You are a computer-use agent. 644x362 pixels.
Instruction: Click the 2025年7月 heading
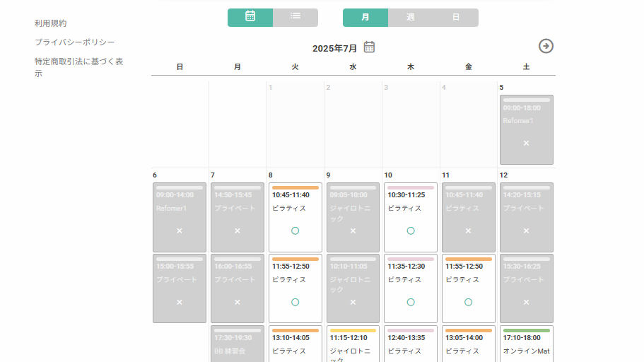335,48
